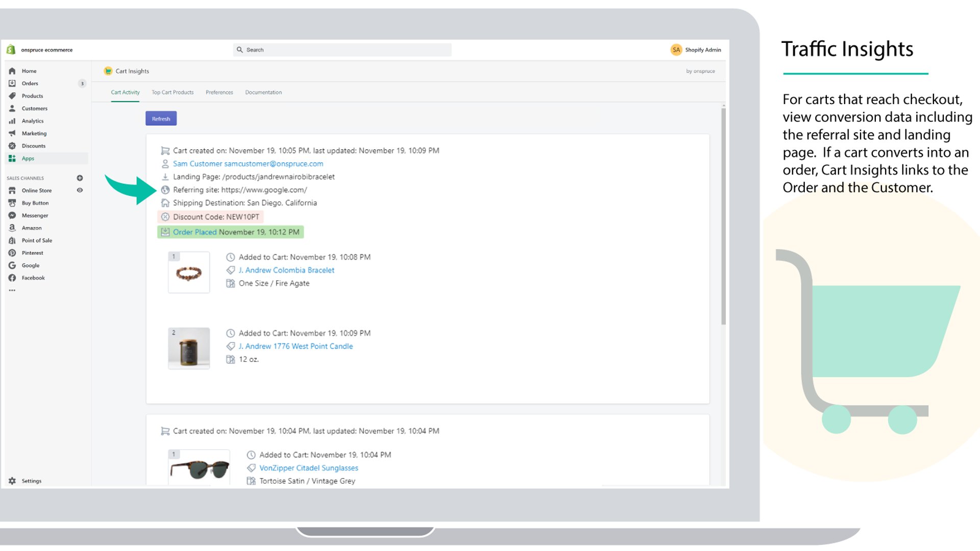The height and width of the screenshot is (551, 980).
Task: Open the Messenger channel icon
Action: 12,215
